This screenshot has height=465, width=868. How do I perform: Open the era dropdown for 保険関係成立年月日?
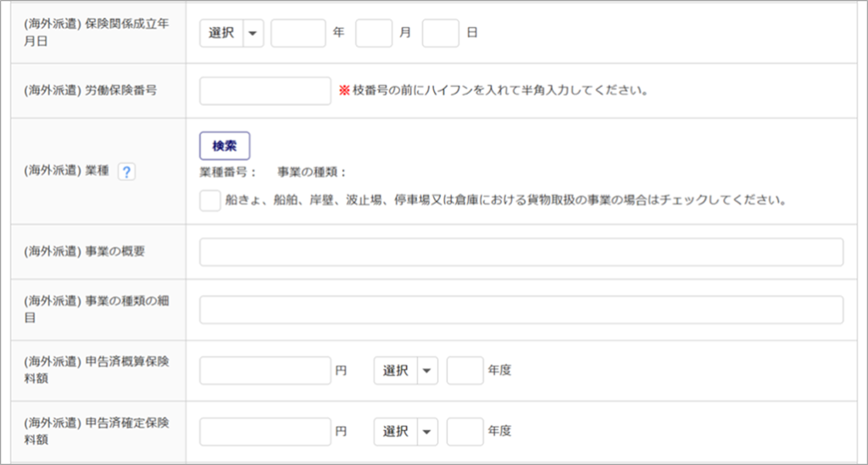tap(232, 34)
